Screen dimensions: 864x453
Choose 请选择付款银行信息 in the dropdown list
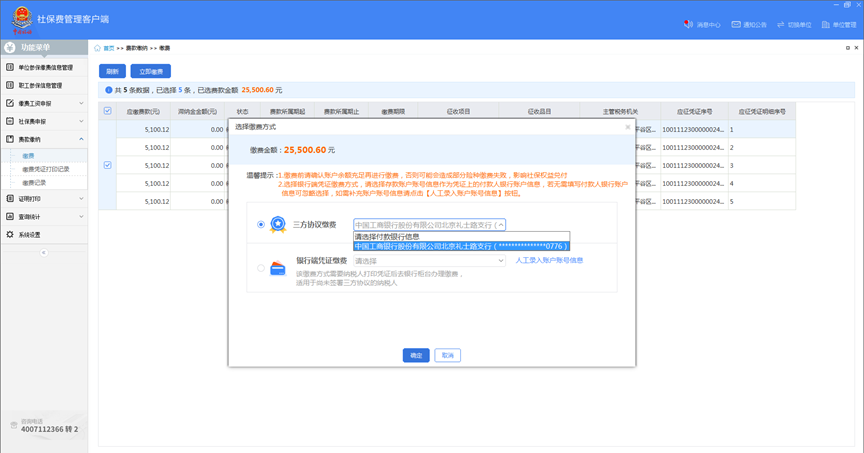(461, 236)
